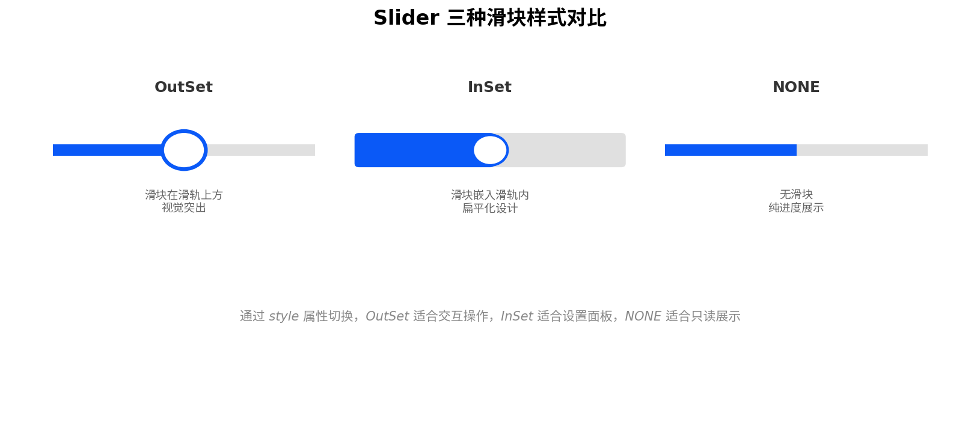The image size is (980, 439).
Task: Click the caption '滑块在滑轨上方'
Action: coord(184,195)
